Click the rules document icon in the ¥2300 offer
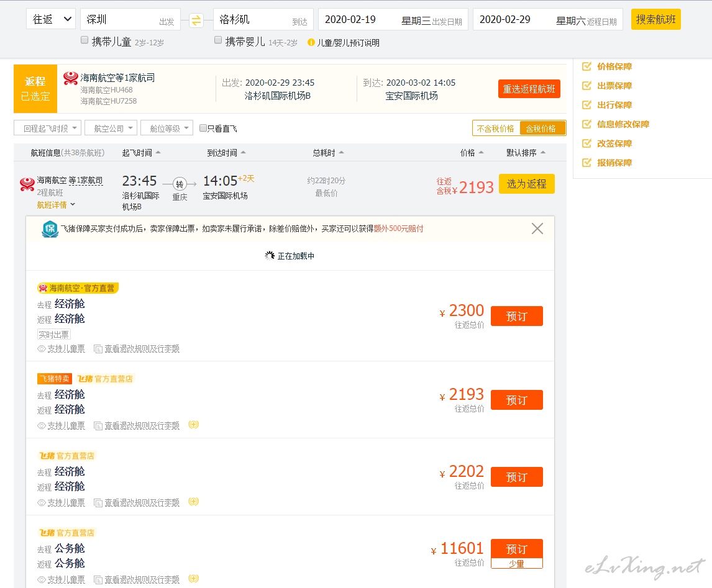This screenshot has width=712, height=588. pyautogui.click(x=98, y=349)
